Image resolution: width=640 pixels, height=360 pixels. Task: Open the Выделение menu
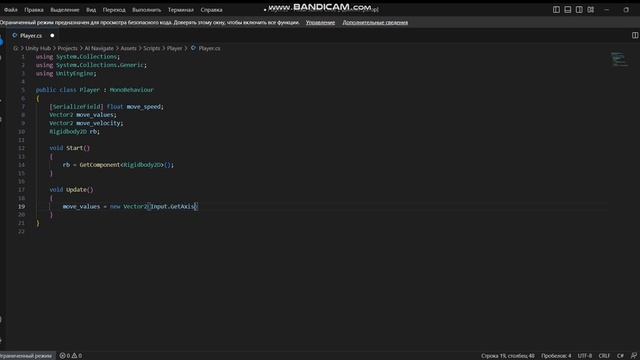click(65, 10)
